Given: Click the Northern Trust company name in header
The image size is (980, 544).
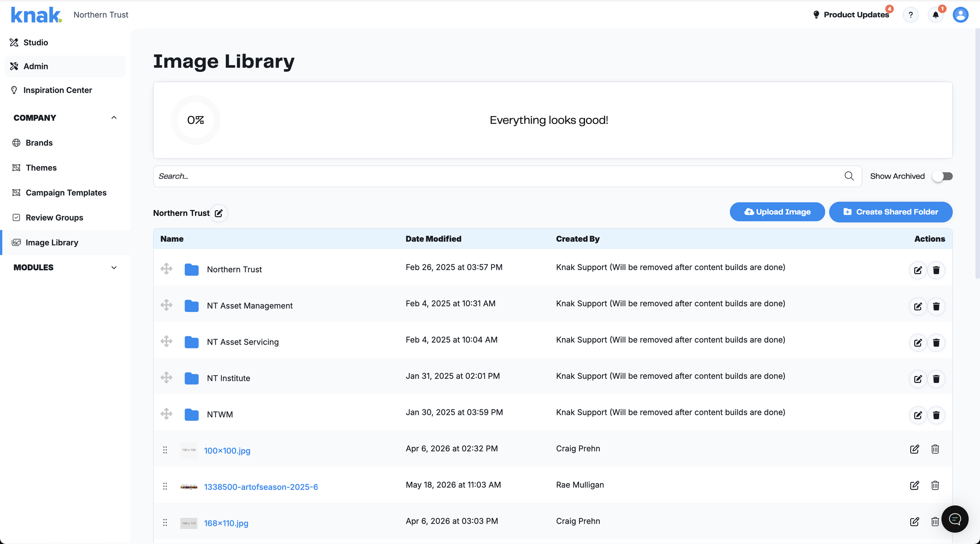Looking at the screenshot, I should [x=101, y=15].
